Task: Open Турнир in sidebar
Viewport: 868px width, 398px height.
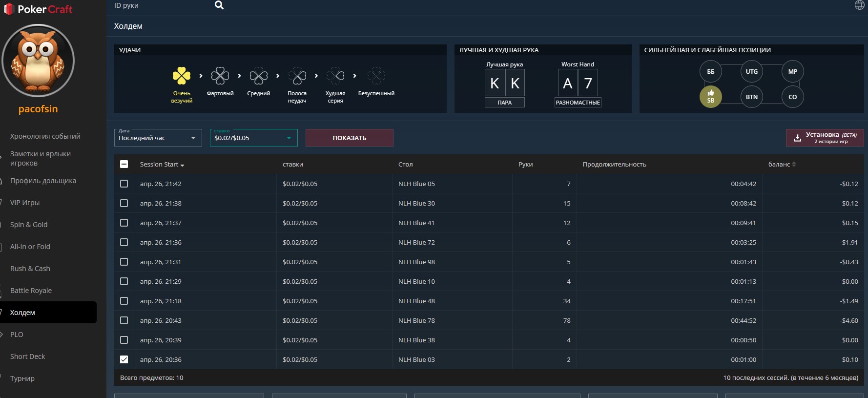Action: point(22,378)
